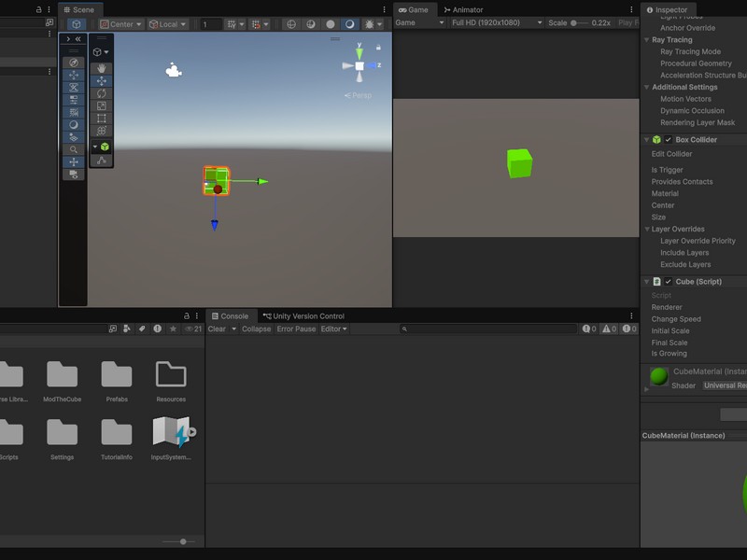Click the Project panel lock icon
This screenshot has width=747, height=560.
[x=186, y=316]
